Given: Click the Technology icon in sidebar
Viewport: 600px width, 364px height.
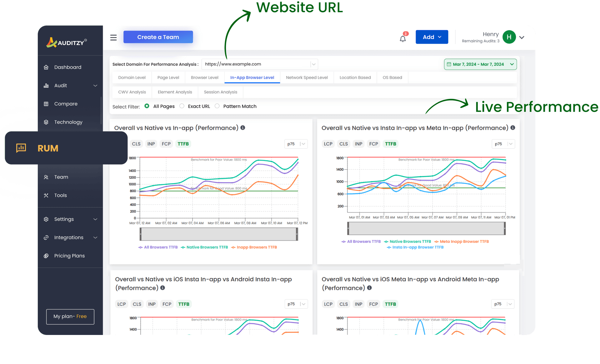Looking at the screenshot, I should tap(47, 122).
